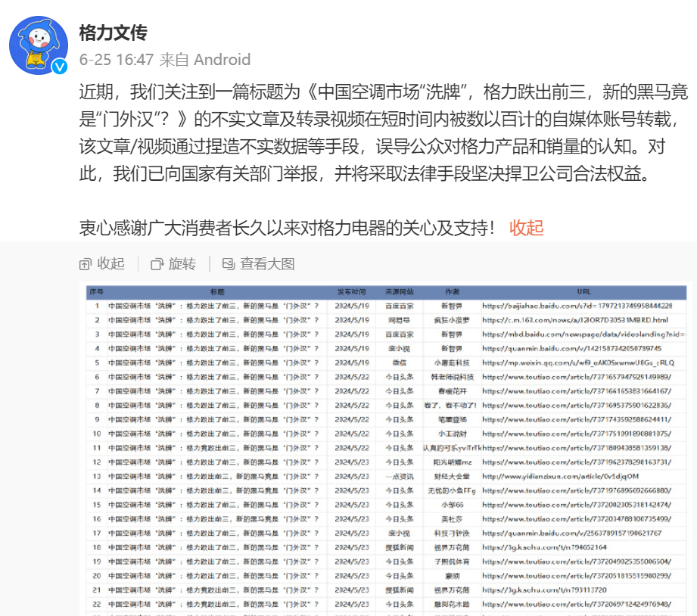Select the 度小视 source cell in row 17
The image size is (697, 616).
(399, 534)
